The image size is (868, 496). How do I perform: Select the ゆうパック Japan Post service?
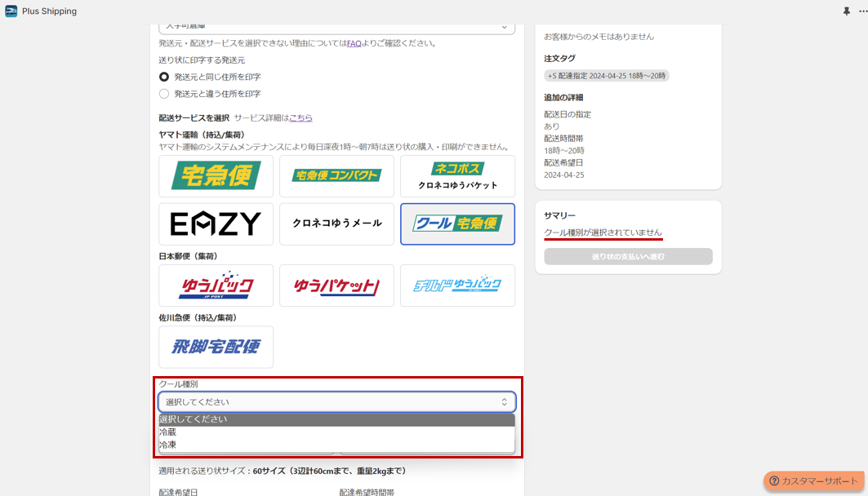(216, 286)
